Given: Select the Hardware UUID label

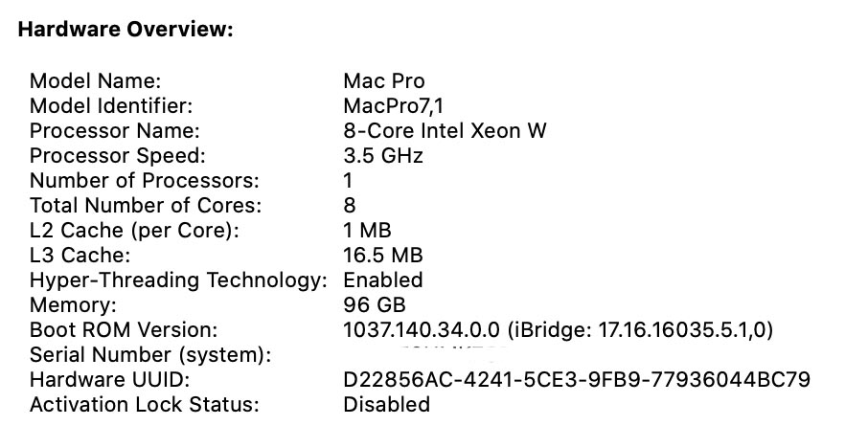Looking at the screenshot, I should point(109,380).
